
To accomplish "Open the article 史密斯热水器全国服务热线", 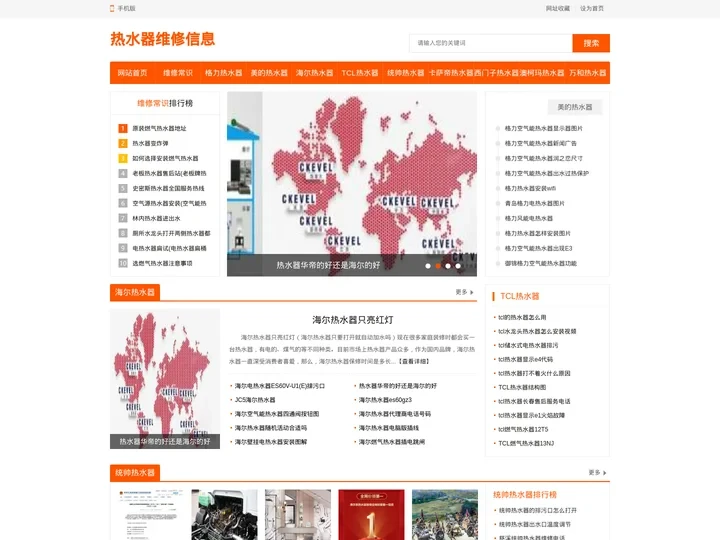I will (x=169, y=188).
